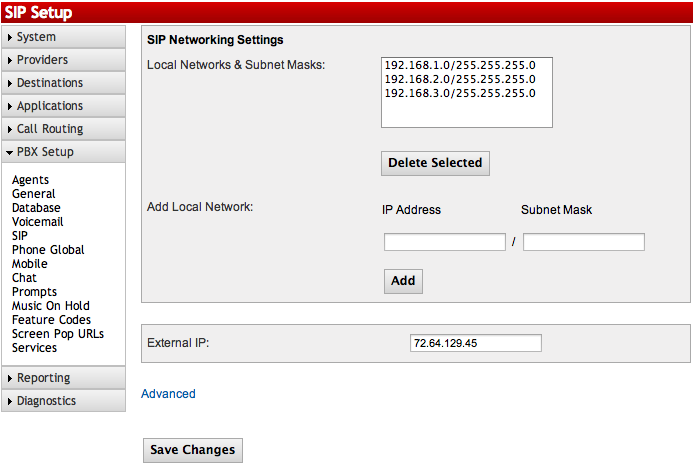693x469 pixels.
Task: Expand the Reporting section
Action: [x=63, y=378]
